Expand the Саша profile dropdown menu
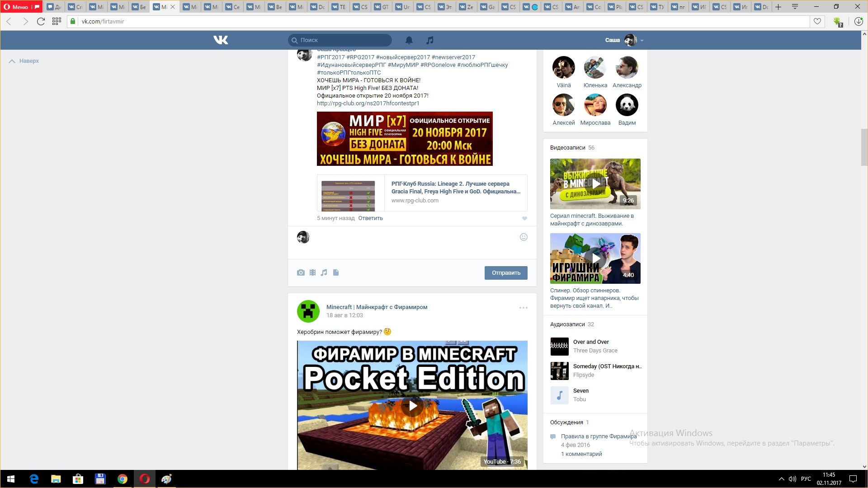The height and width of the screenshot is (488, 868). 642,41
